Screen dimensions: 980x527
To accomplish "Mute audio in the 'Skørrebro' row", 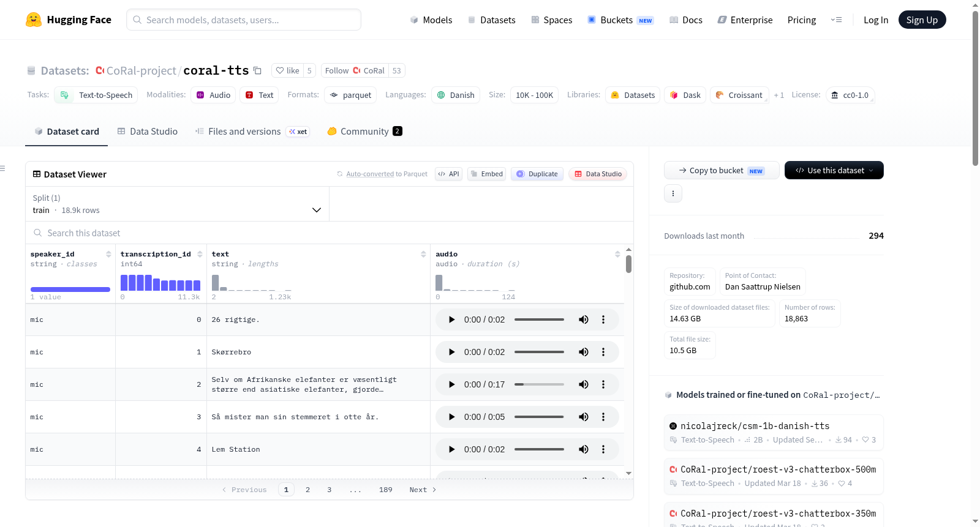I will [x=584, y=352].
